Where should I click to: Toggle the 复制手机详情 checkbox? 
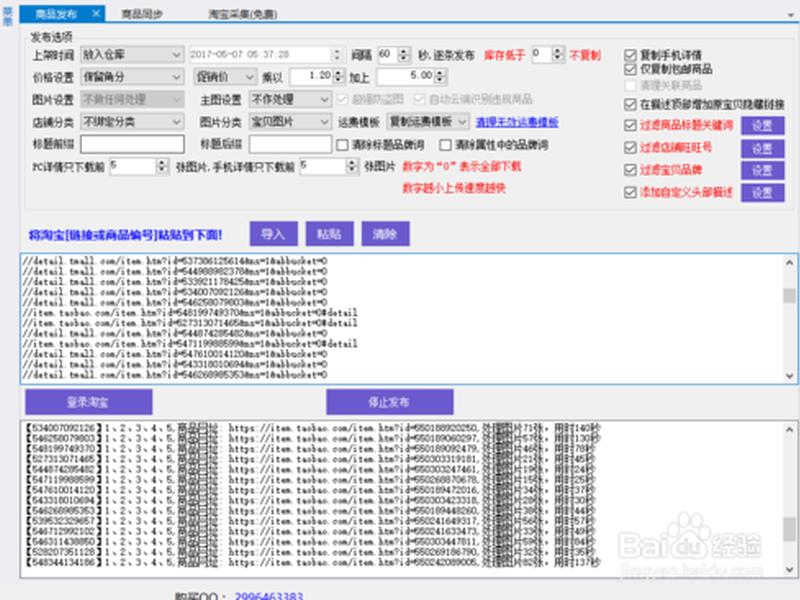(x=631, y=55)
